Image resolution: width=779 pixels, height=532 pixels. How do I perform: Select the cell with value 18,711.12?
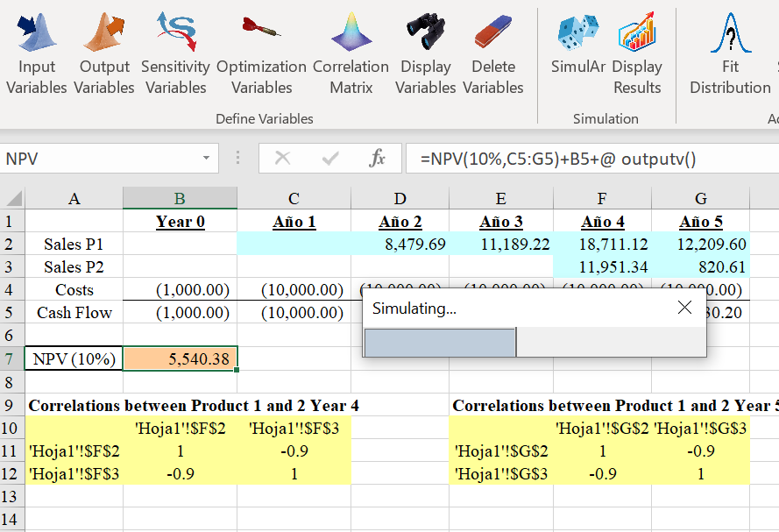pos(602,244)
